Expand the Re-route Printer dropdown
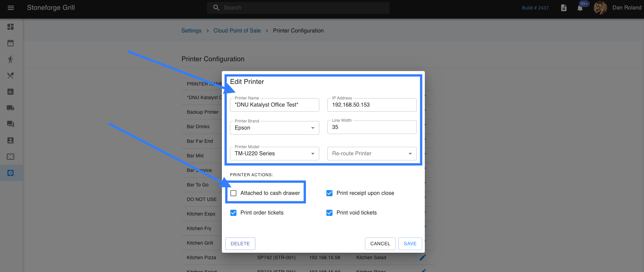644x272 pixels. [372, 154]
